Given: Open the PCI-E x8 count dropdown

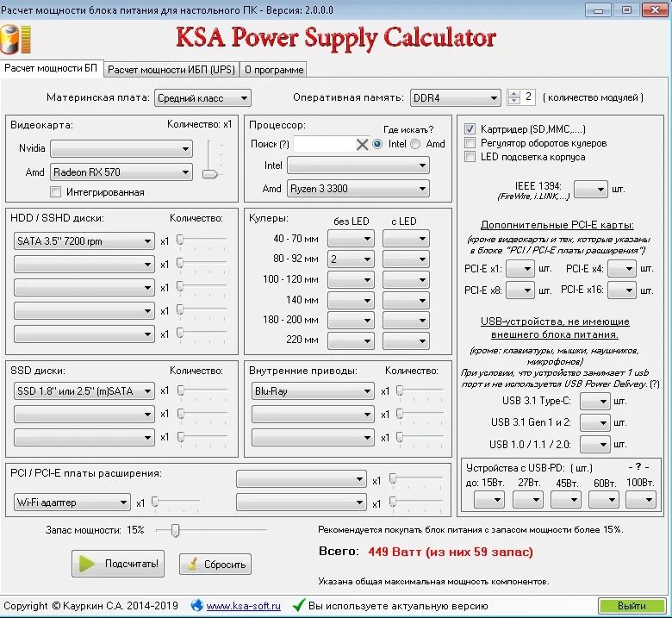Looking at the screenshot, I should (520, 290).
